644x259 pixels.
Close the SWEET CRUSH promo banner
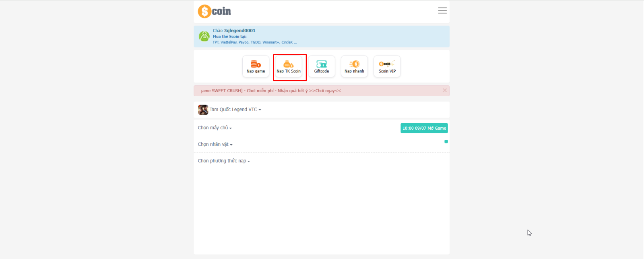point(445,90)
